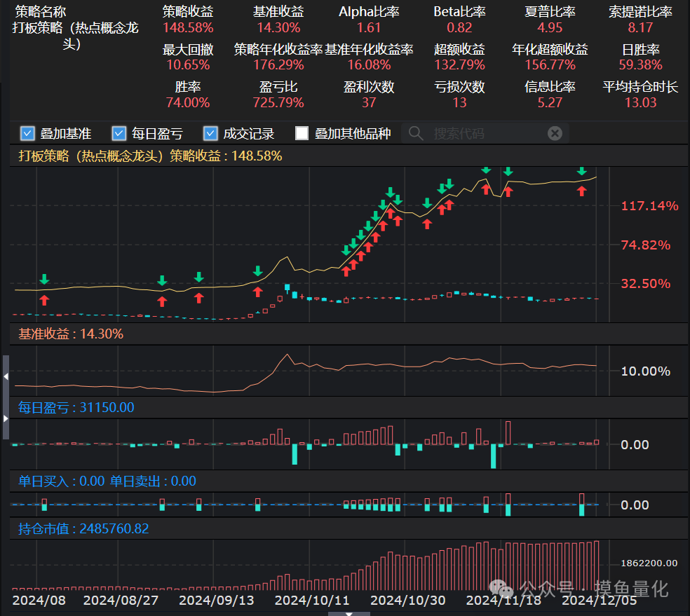Image resolution: width=690 pixels, height=616 pixels.
Task: Click the leftmost green down-arrow trade marker
Action: (x=45, y=280)
